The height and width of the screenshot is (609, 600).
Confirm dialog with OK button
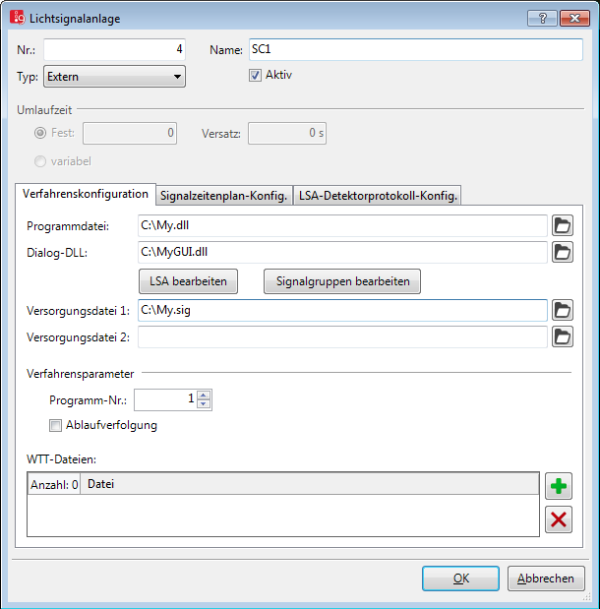tap(460, 578)
